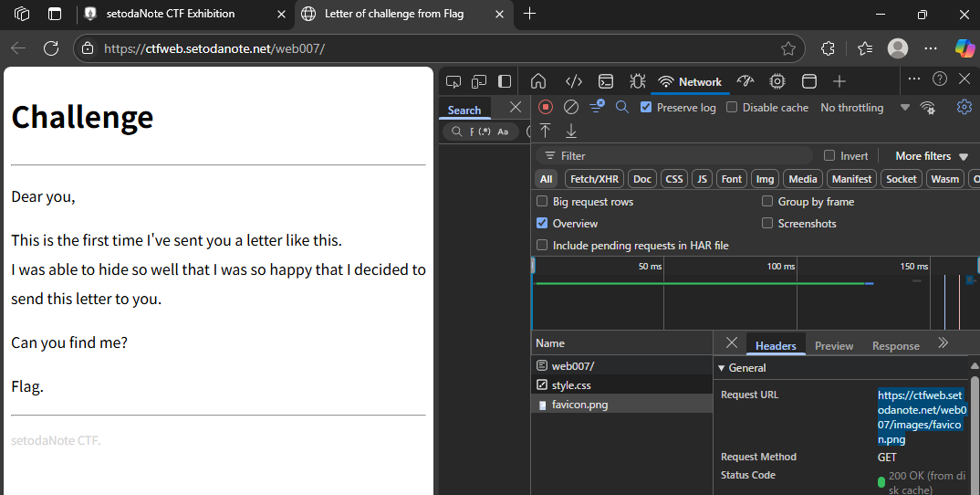Click the network Filter input field
The height and width of the screenshot is (495, 980).
[674, 156]
